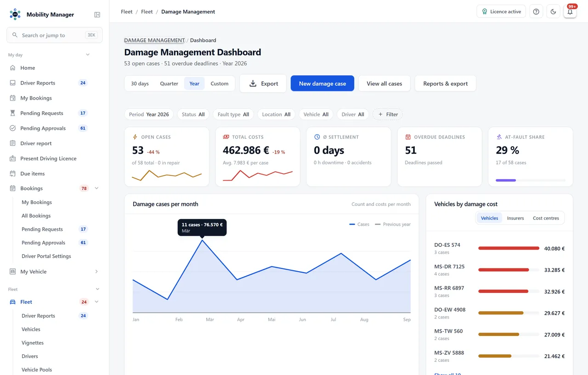This screenshot has height=375, width=588.
Task: Select the Vehicles tab in damage cost card
Action: [489, 218]
